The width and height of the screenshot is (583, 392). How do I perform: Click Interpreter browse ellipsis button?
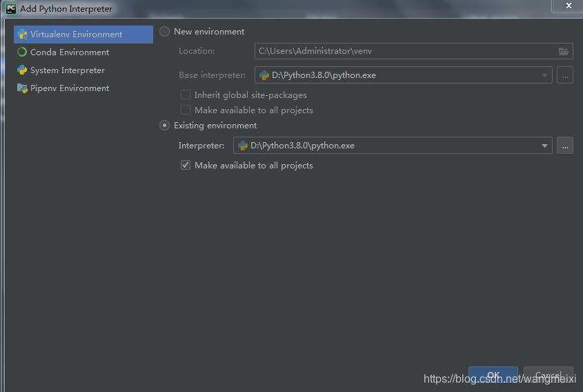click(565, 146)
